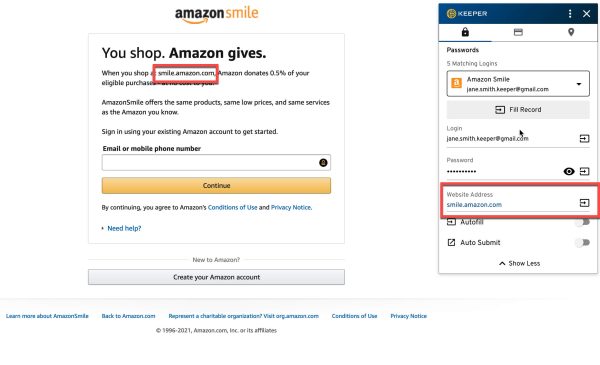
Task: Click Create your Amazon account
Action: [216, 277]
